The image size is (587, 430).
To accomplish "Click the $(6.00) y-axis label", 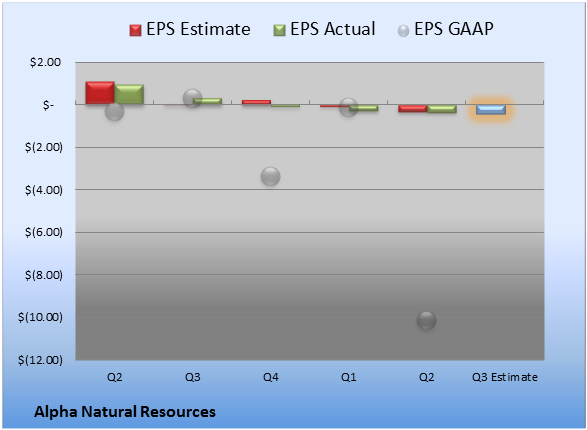I will [44, 232].
